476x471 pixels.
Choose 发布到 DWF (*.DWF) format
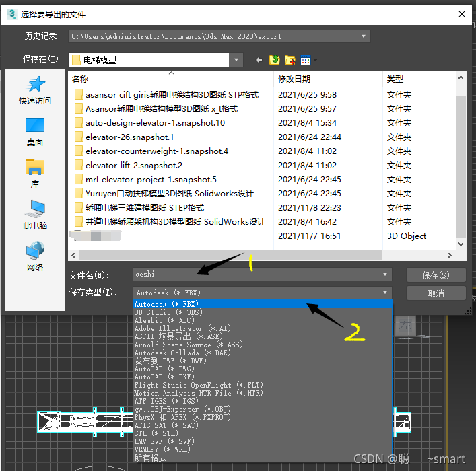(x=263, y=361)
